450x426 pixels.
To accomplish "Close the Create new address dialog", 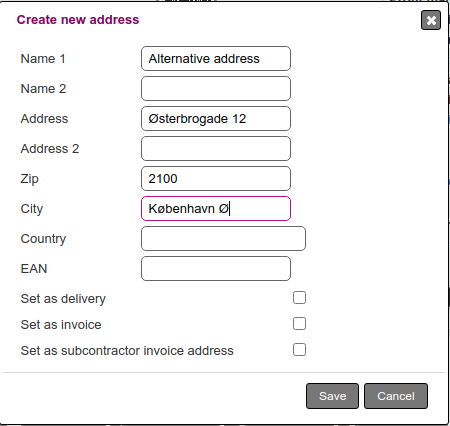I will coord(431,20).
